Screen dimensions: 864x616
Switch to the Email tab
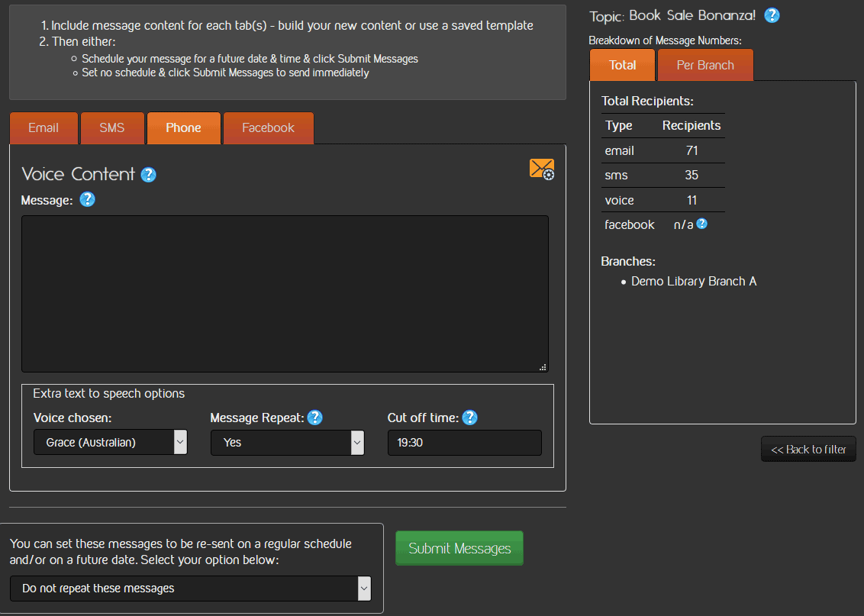[x=44, y=128]
